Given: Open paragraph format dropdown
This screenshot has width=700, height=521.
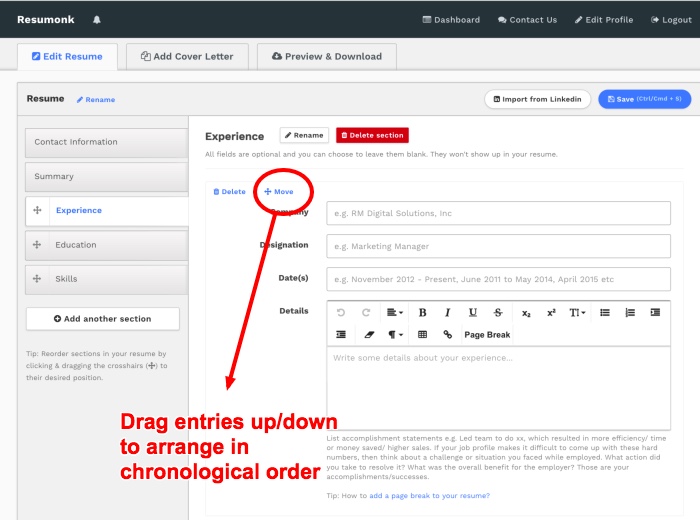Looking at the screenshot, I should [x=395, y=334].
